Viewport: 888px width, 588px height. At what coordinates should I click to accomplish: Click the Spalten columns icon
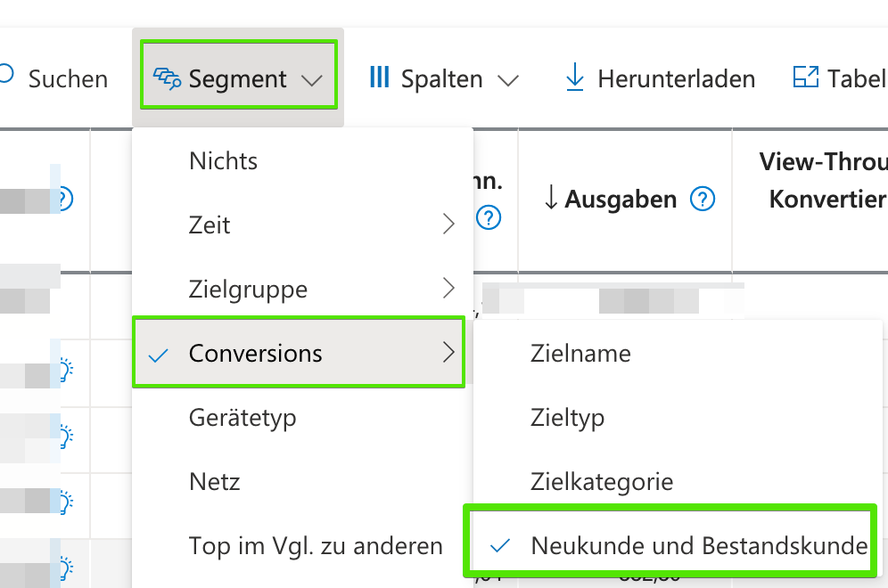(379, 78)
